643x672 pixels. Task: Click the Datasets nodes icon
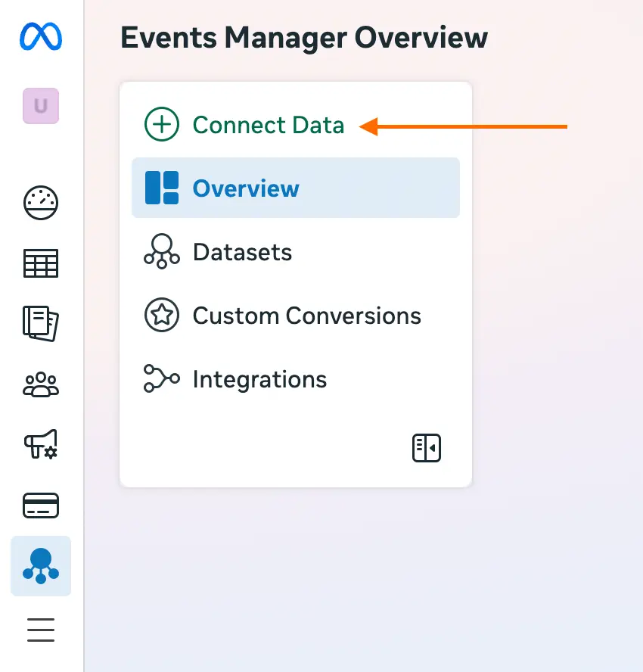click(161, 252)
